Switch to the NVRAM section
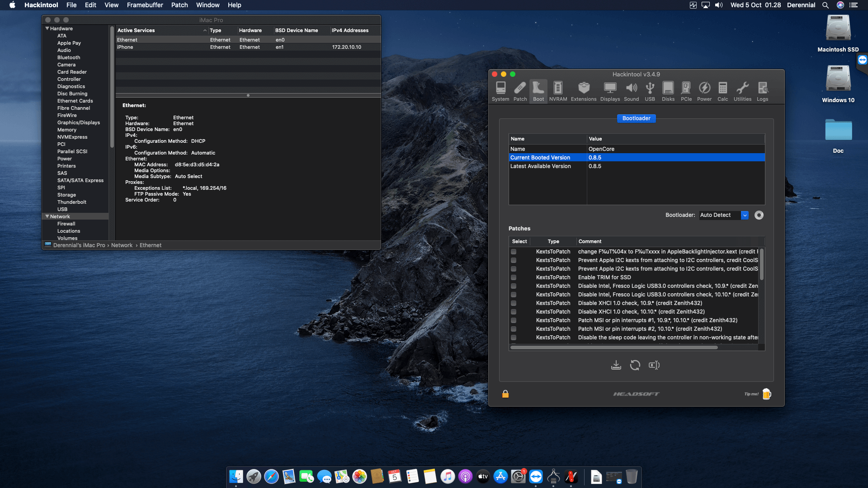 (x=558, y=90)
